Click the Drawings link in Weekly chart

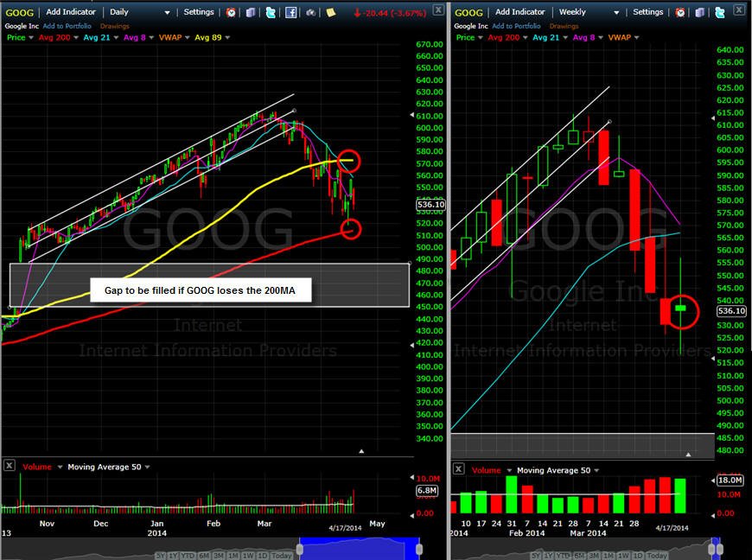click(x=564, y=26)
